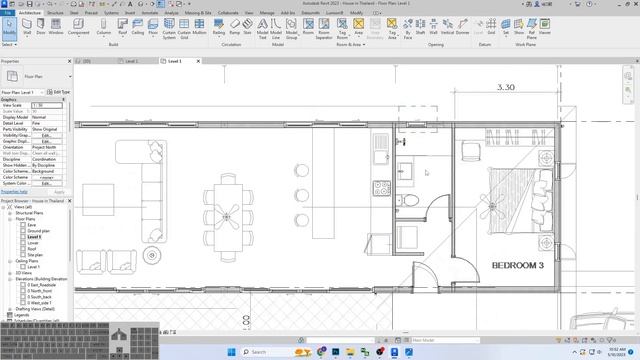640x360 pixels.
Task: Choose the Tag Area tool
Action: coord(392,29)
